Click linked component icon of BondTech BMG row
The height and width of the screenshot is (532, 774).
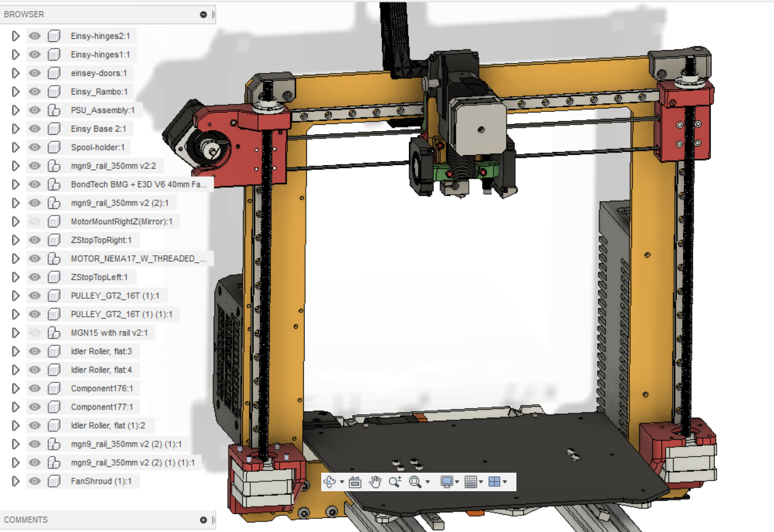pos(54,184)
